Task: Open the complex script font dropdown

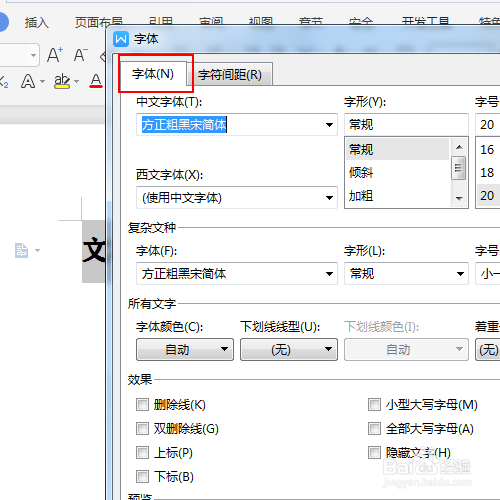Action: (x=329, y=274)
